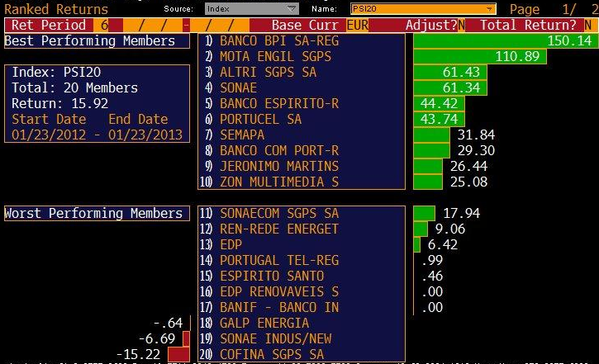Select REN-REDE ENERGET entry
This screenshot has width=599, height=364.
(302, 229)
